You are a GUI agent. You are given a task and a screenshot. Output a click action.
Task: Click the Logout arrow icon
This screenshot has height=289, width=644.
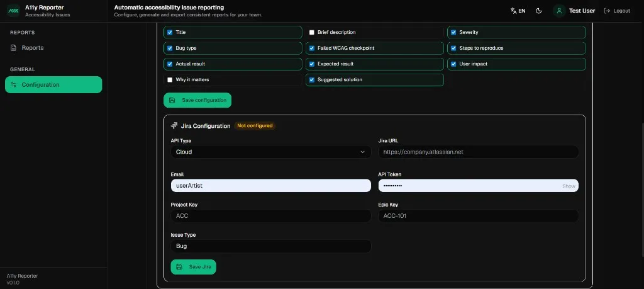click(607, 11)
